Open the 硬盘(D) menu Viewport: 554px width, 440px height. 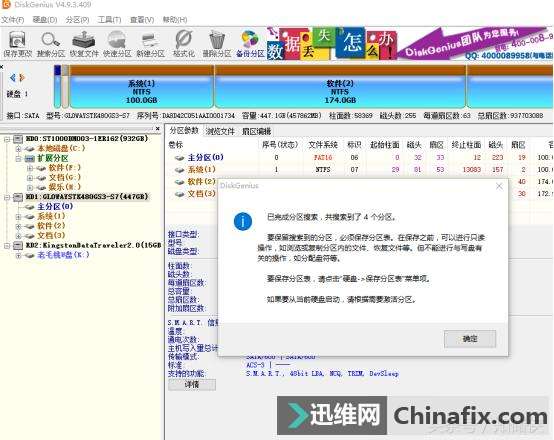(x=45, y=20)
